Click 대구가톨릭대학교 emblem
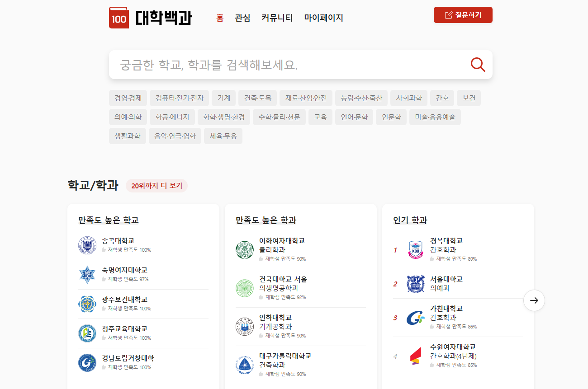This screenshot has width=588, height=389. (x=245, y=365)
